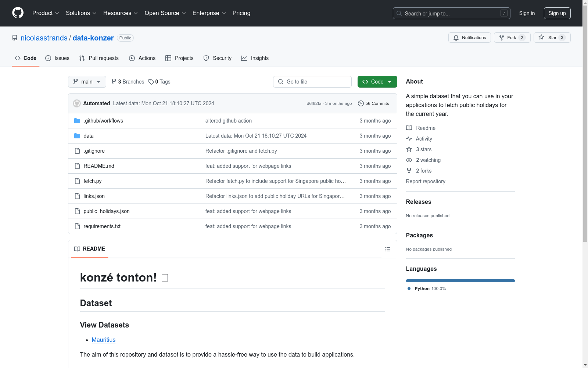Image resolution: width=588 pixels, height=368 pixels.
Task: Click the Fork icon in header
Action: click(502, 38)
